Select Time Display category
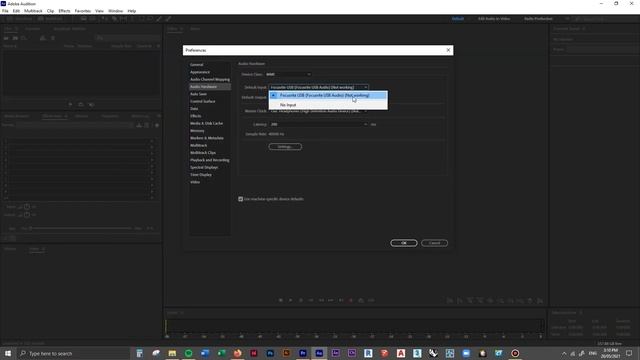The width and height of the screenshot is (640, 360). (x=201, y=175)
